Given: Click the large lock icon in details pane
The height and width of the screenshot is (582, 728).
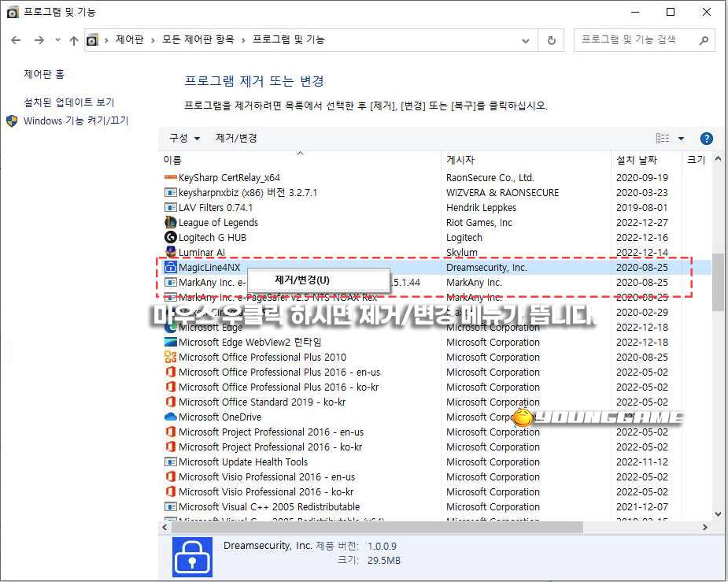Looking at the screenshot, I should [x=192, y=557].
